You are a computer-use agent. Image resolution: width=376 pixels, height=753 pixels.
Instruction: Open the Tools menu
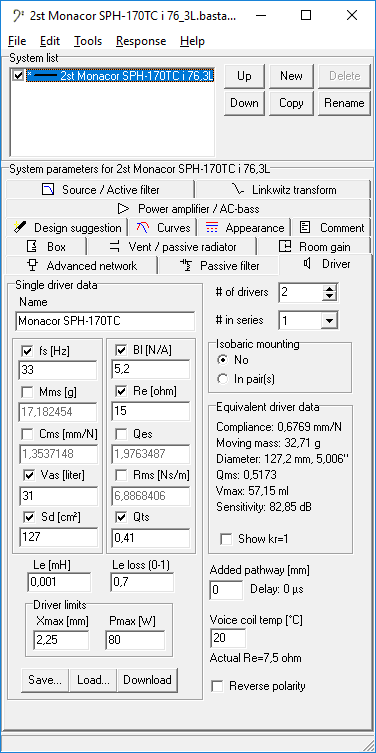coord(88,41)
